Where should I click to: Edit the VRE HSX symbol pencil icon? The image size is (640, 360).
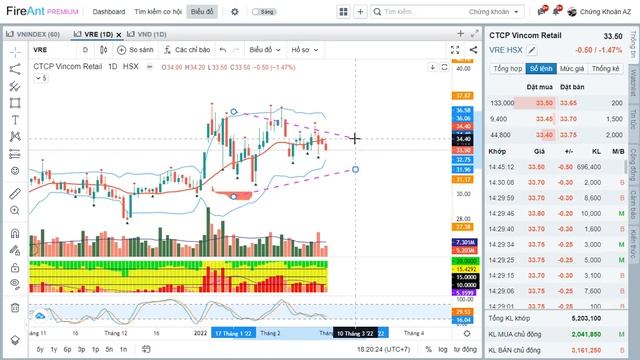531,51
